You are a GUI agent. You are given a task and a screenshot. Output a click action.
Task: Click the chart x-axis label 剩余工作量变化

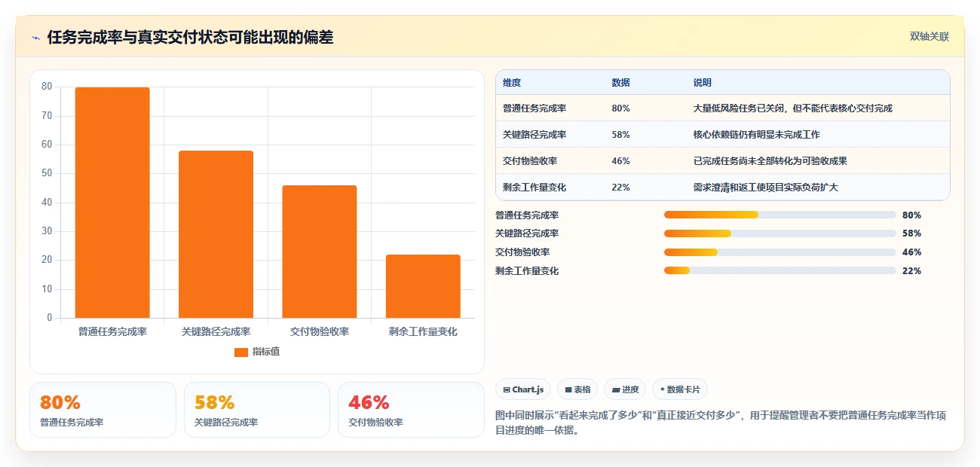423,331
